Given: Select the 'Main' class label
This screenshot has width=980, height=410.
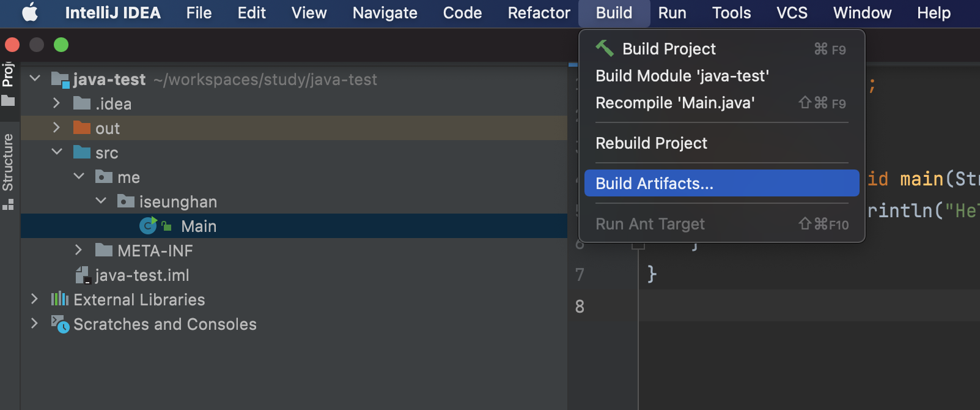Looking at the screenshot, I should tap(199, 226).
